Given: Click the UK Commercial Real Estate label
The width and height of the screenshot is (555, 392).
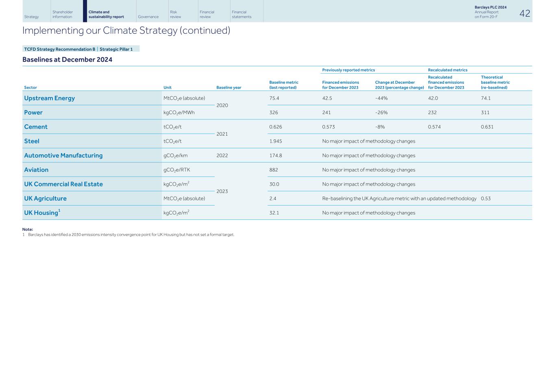Looking at the screenshot, I should point(63,184).
